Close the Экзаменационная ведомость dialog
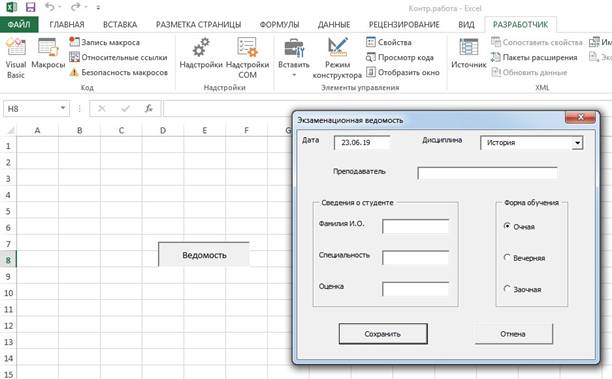Screen dimensions: 612x379 point(580,117)
